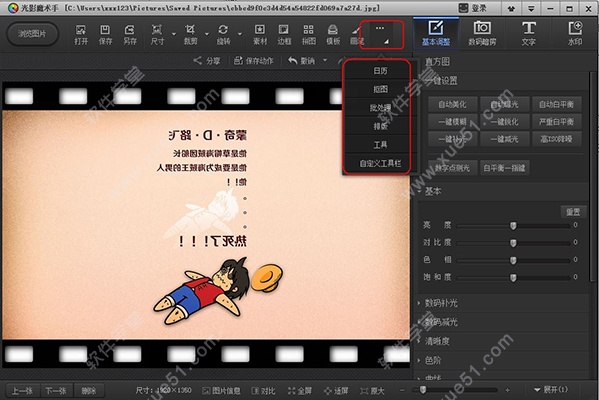The image size is (599, 400).
Task: Open dropdown arrow next to 尺寸
Action: [174, 34]
